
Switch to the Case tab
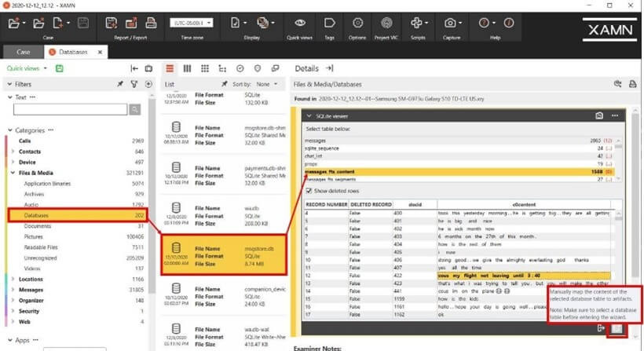(21, 52)
